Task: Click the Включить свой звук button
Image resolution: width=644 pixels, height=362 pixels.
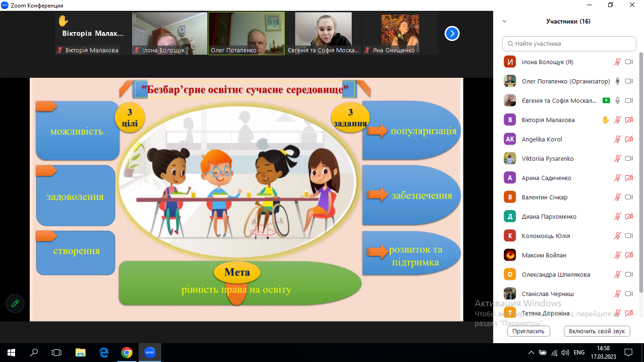Action: (596, 331)
